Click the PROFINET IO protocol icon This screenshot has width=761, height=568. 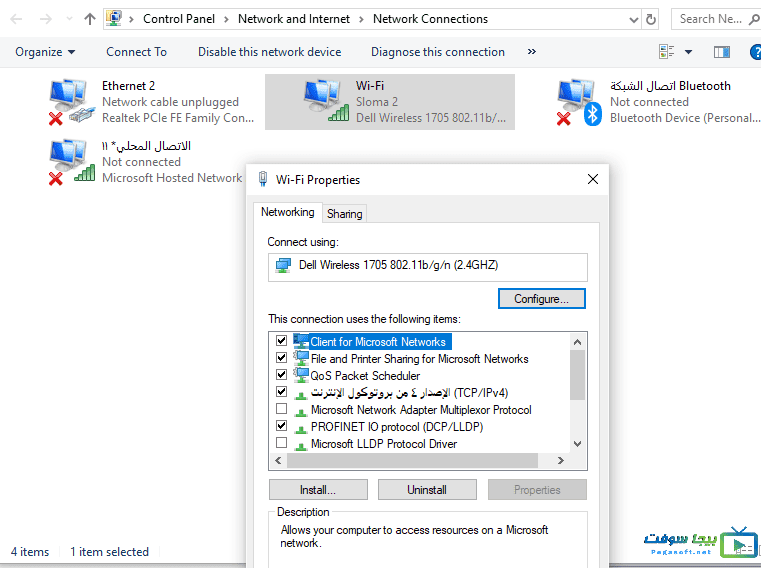(x=301, y=428)
